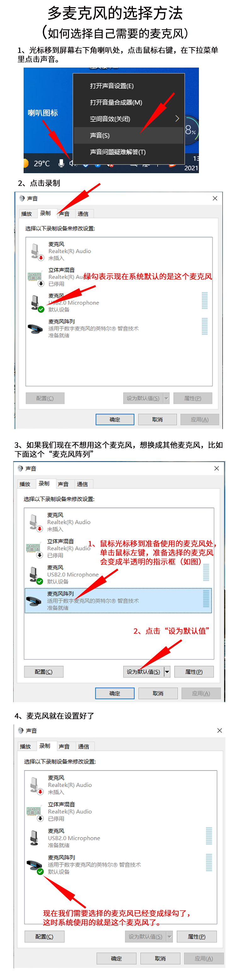The height and width of the screenshot is (980, 237).
Task: Select 麦克风阵列 camera icon in step 2 dialog
Action: [x=36, y=328]
